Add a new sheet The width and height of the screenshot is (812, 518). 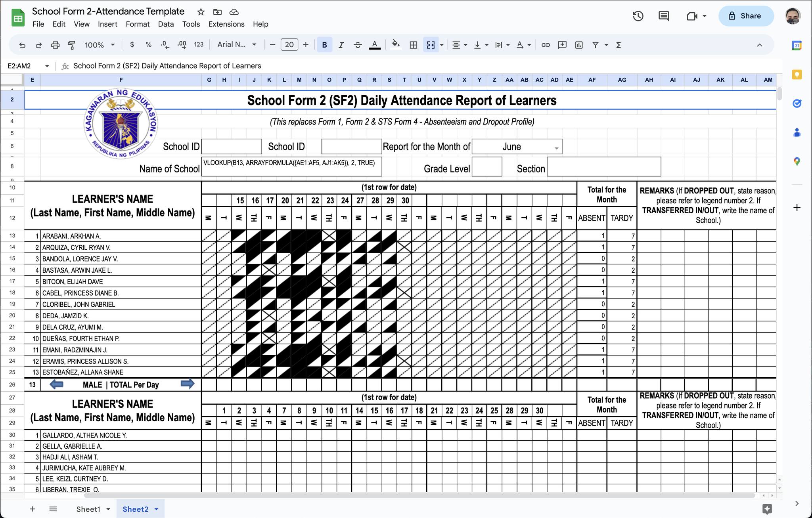pos(33,509)
